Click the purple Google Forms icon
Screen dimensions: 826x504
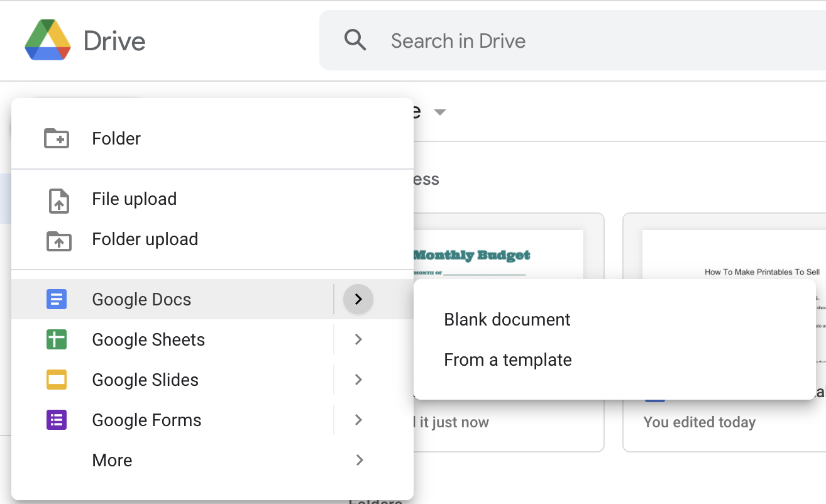[57, 420]
